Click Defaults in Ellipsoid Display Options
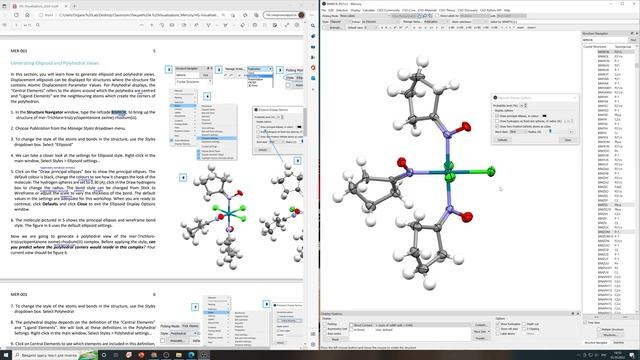 [502, 140]
